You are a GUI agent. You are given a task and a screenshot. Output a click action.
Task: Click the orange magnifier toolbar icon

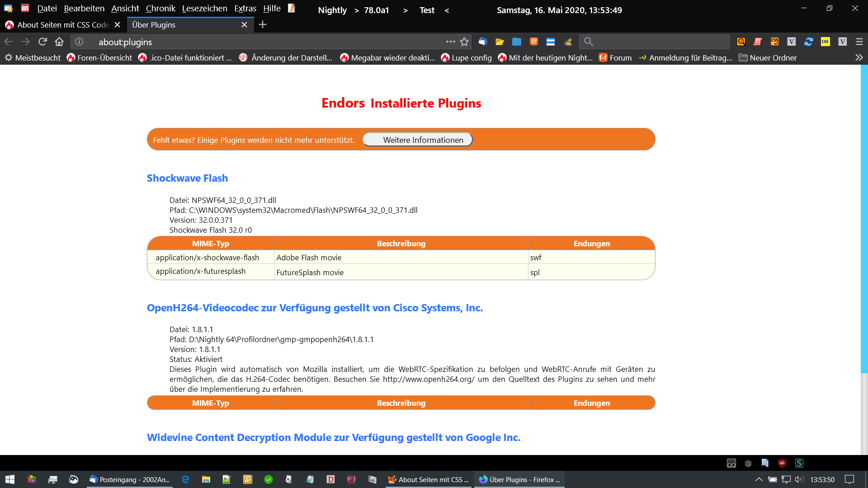tap(741, 42)
